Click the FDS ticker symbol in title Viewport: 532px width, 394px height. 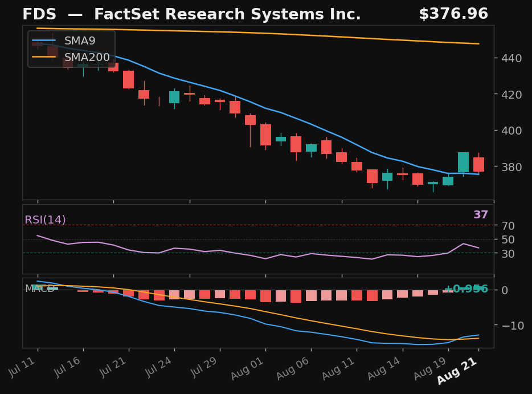[39, 14]
